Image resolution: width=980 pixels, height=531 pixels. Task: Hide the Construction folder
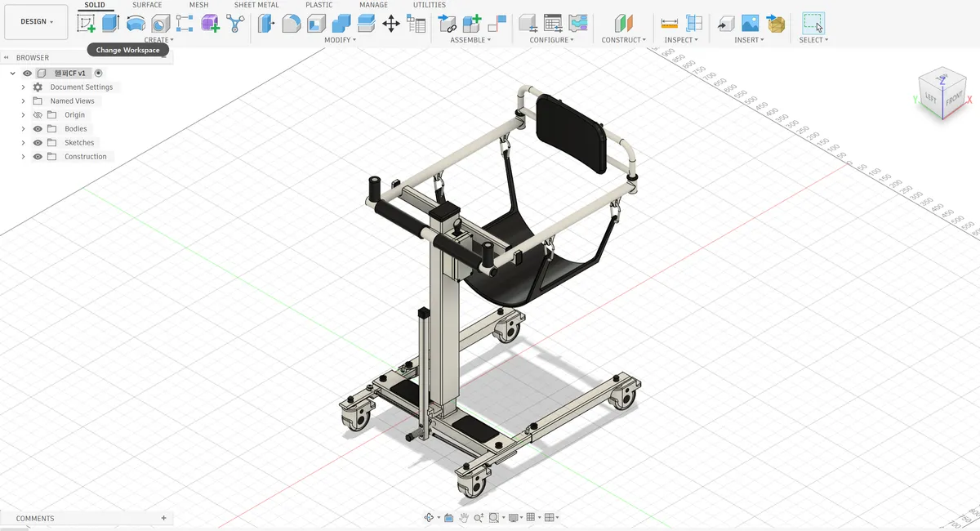coord(38,157)
